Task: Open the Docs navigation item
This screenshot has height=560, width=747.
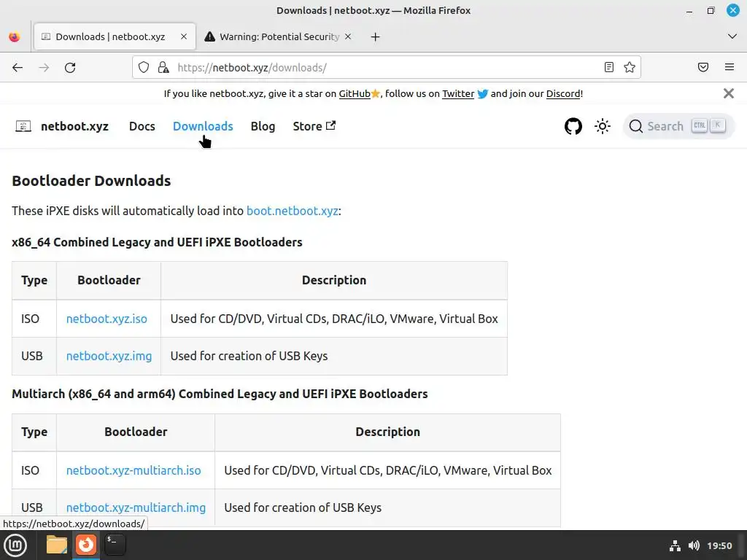Action: point(142,126)
